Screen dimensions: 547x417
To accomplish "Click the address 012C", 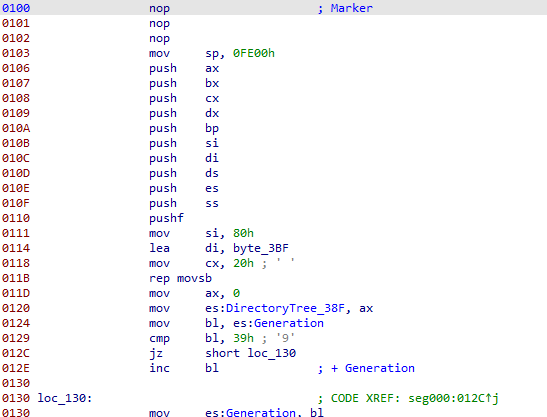I will click(16, 353).
